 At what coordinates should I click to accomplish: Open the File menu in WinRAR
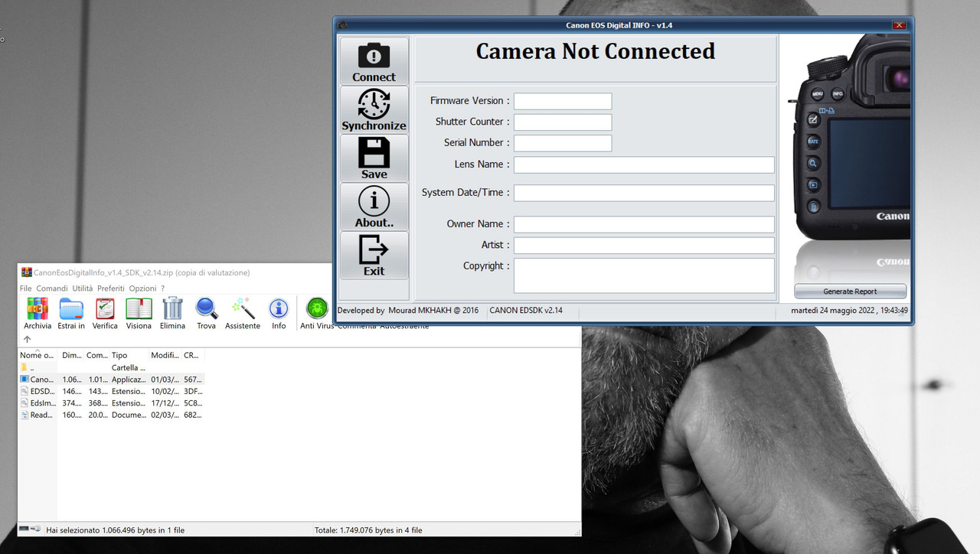click(26, 288)
